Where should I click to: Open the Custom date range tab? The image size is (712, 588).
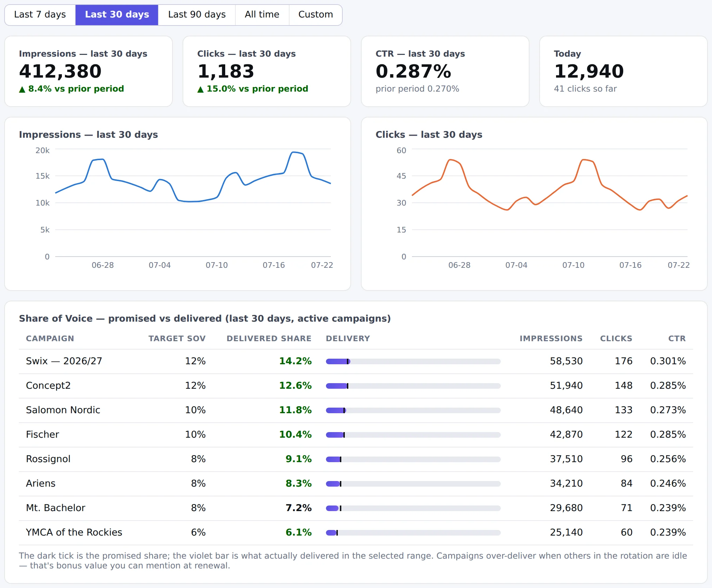[x=315, y=15]
